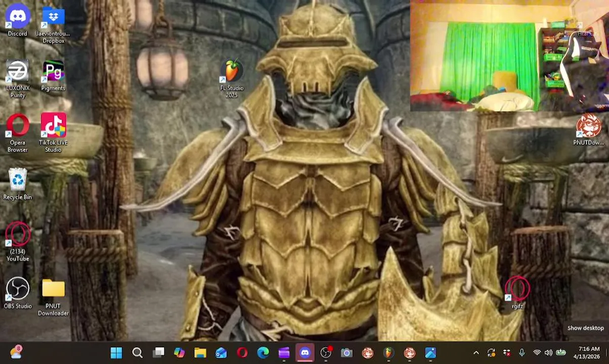This screenshot has height=364, width=609.
Task: Select the (2134) YouTube desktop shortcut
Action: (18, 242)
